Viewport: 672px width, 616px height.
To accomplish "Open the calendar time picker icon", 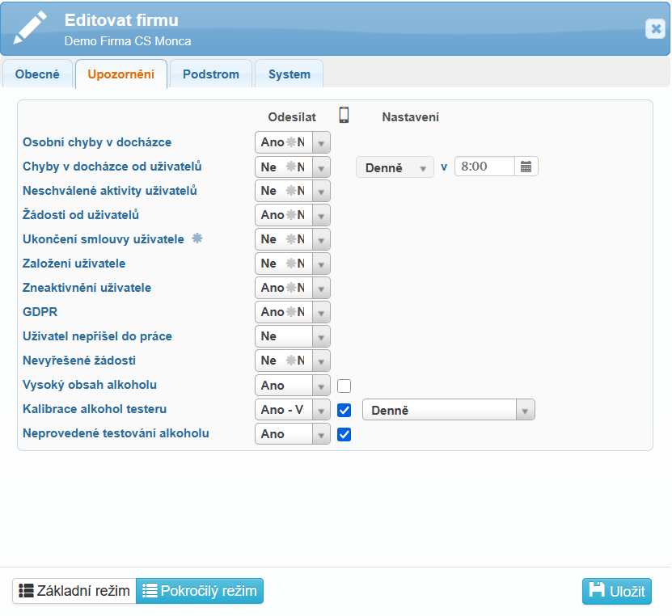I will 526,167.
